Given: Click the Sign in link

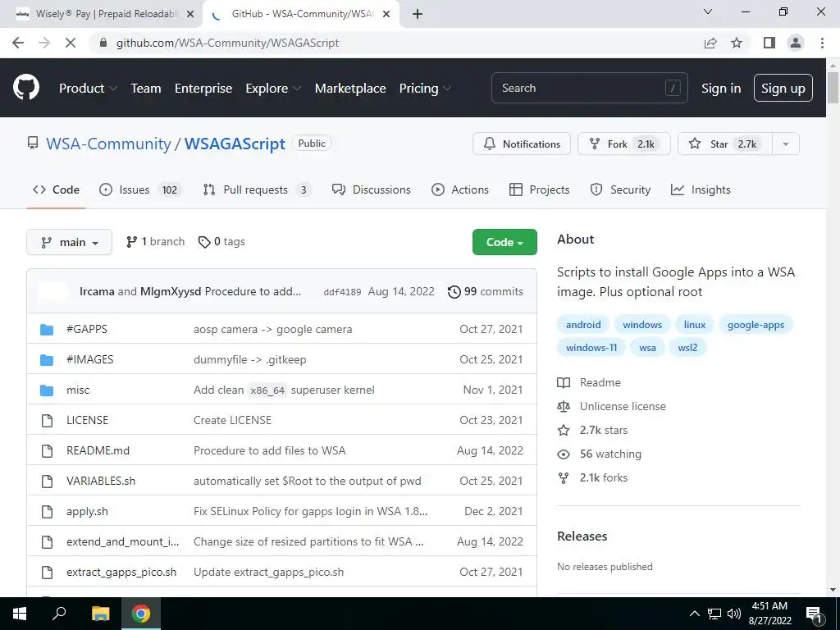Looking at the screenshot, I should pos(721,89).
